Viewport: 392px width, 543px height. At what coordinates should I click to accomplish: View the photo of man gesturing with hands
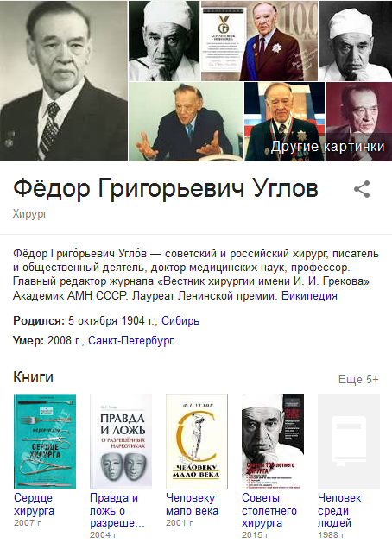(x=186, y=122)
